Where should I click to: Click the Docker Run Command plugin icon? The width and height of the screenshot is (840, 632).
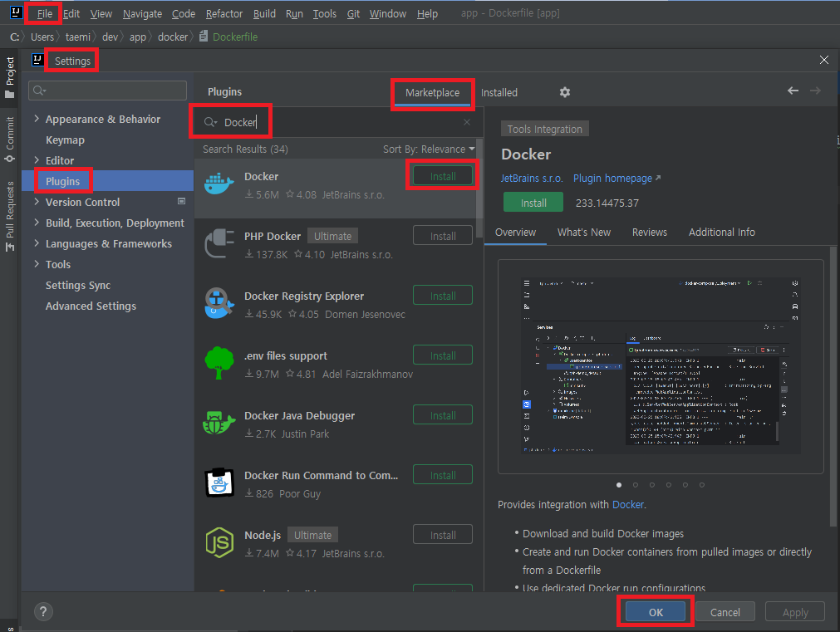[x=219, y=483]
